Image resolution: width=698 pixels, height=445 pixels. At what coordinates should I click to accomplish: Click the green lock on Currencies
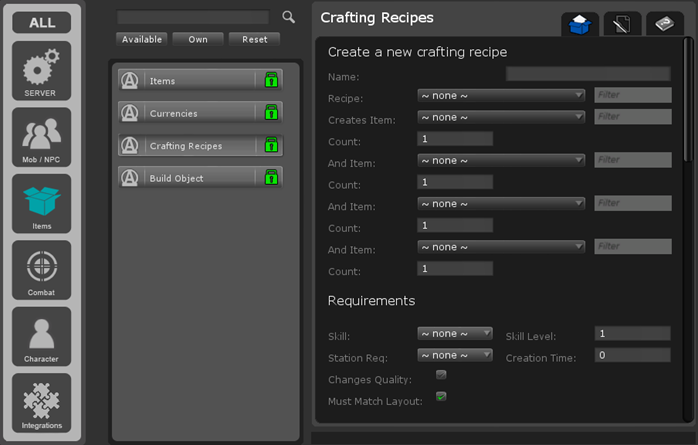tap(270, 113)
